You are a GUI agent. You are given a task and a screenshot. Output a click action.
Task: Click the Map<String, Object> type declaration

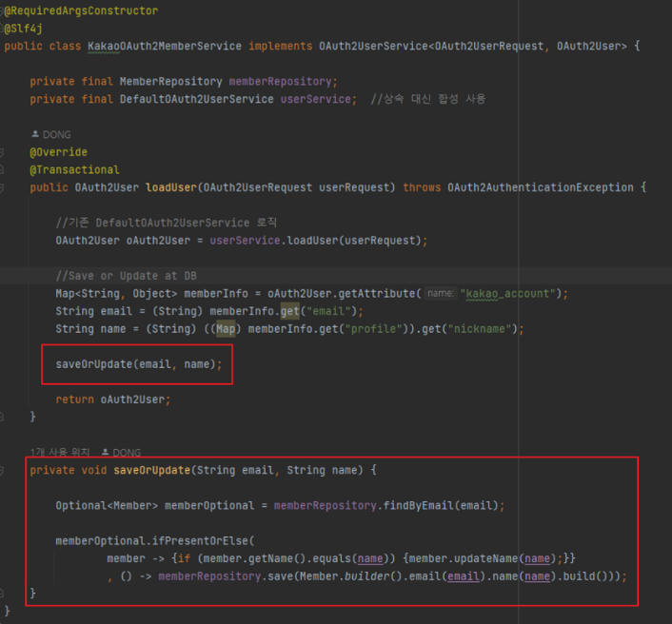tap(116, 294)
